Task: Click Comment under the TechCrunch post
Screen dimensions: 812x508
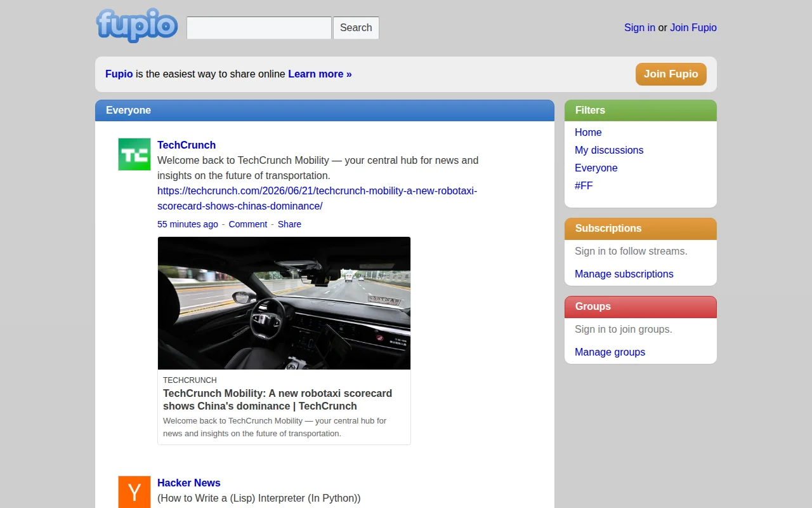Action: pos(248,224)
